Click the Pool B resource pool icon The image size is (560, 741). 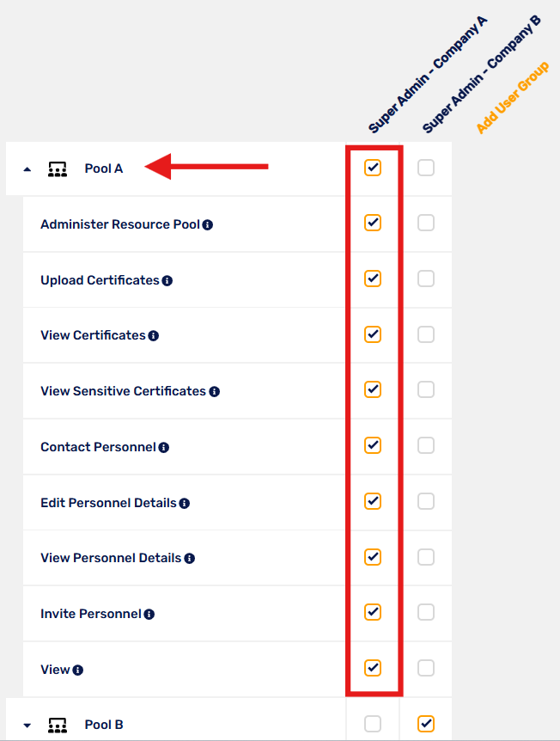58,725
